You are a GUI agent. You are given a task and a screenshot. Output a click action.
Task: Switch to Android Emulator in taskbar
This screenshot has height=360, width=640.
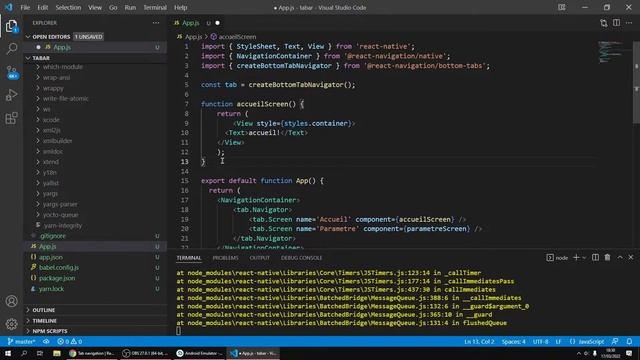point(200,353)
